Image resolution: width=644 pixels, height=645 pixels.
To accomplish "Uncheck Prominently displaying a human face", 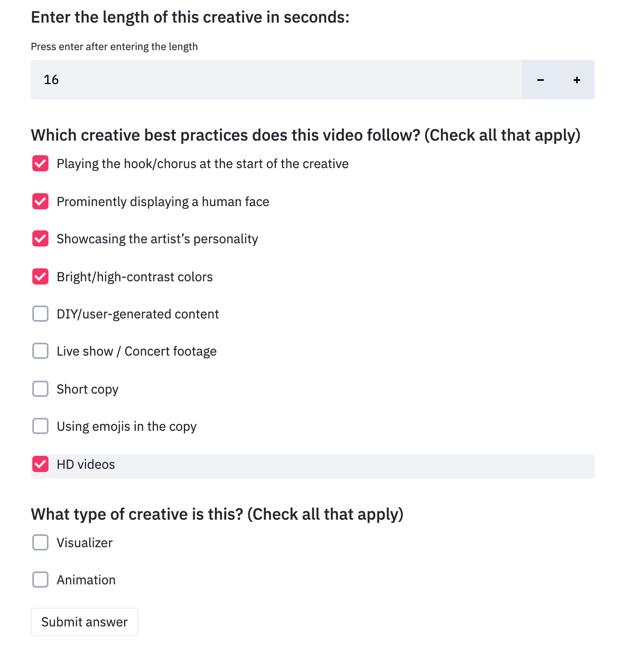I will 40,201.
